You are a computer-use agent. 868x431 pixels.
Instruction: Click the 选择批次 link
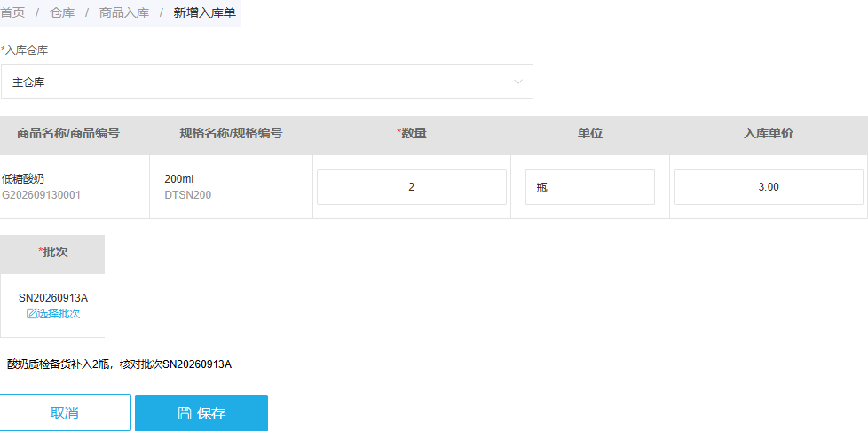click(x=58, y=314)
